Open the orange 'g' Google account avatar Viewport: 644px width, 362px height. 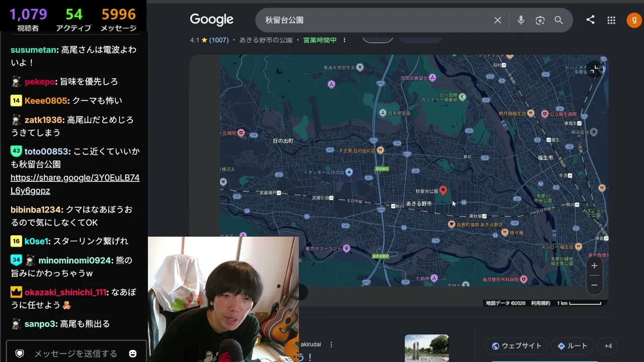(634, 20)
